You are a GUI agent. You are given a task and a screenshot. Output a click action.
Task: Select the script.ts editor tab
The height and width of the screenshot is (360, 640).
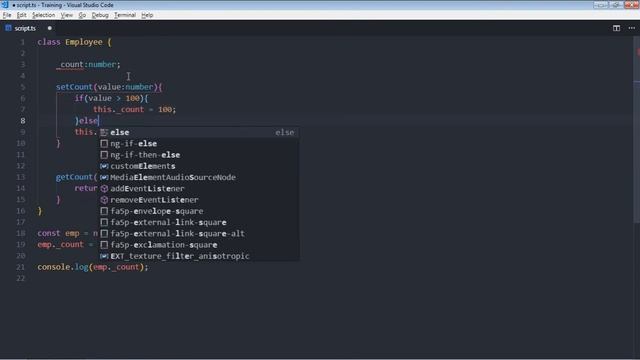point(25,28)
